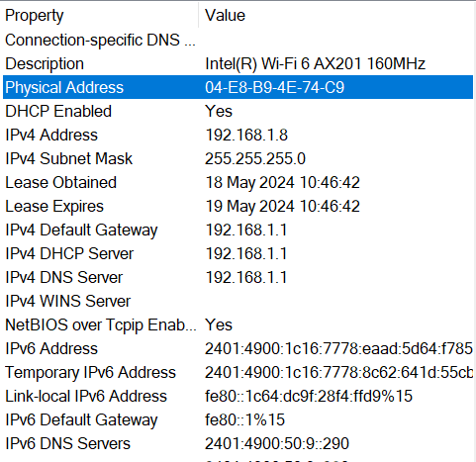Select the NetBIOS over Tcpip Enabled row
This screenshot has height=462, width=476.
tap(238, 324)
